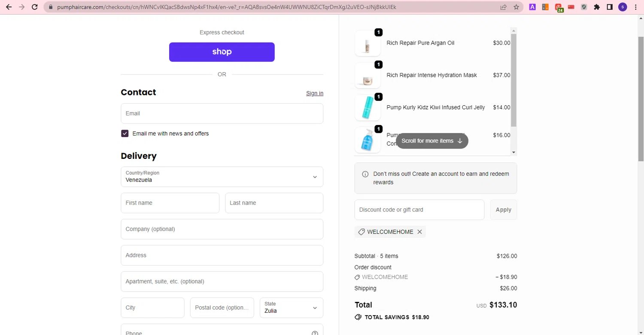Click the Shipping cost $26.00
Image resolution: width=644 pixels, height=335 pixels.
click(x=508, y=288)
